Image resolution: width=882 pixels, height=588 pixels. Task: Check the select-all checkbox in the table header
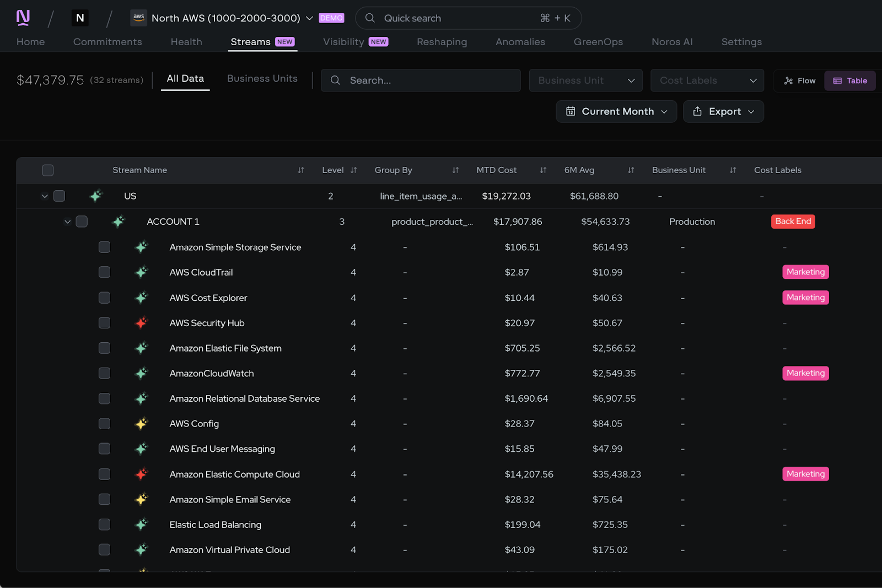[x=47, y=170]
